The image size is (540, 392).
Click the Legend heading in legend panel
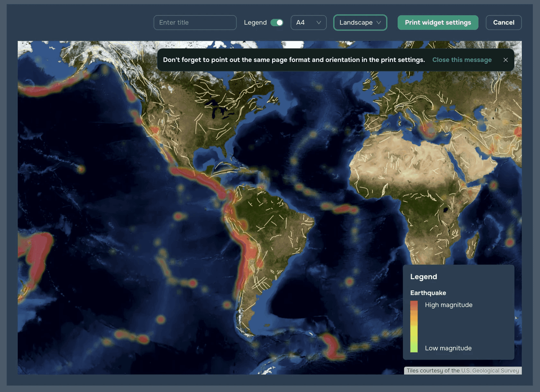click(423, 277)
